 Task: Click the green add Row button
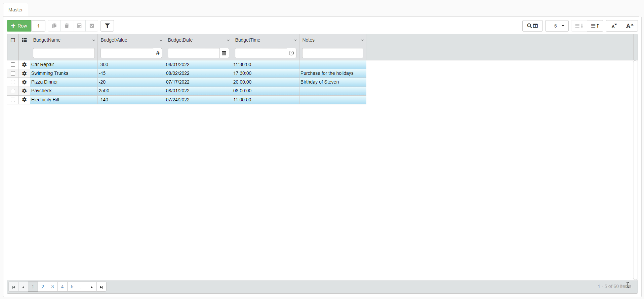(x=19, y=26)
